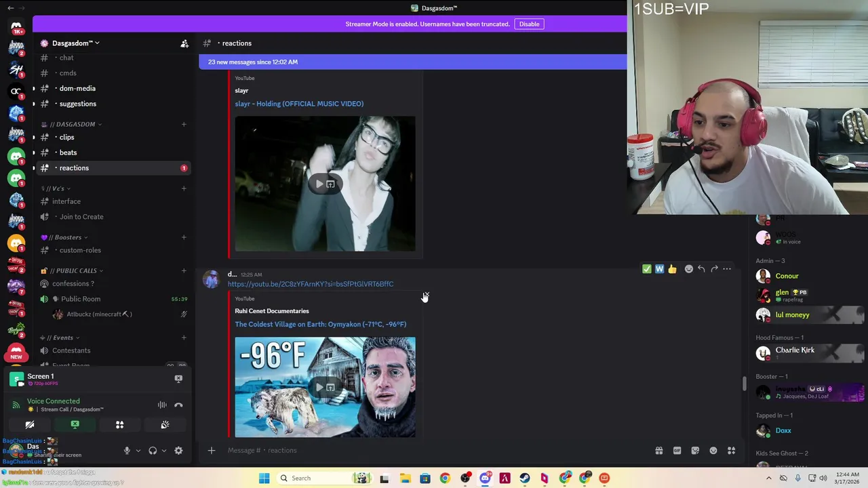
Task: Open user settings gear
Action: (x=178, y=451)
